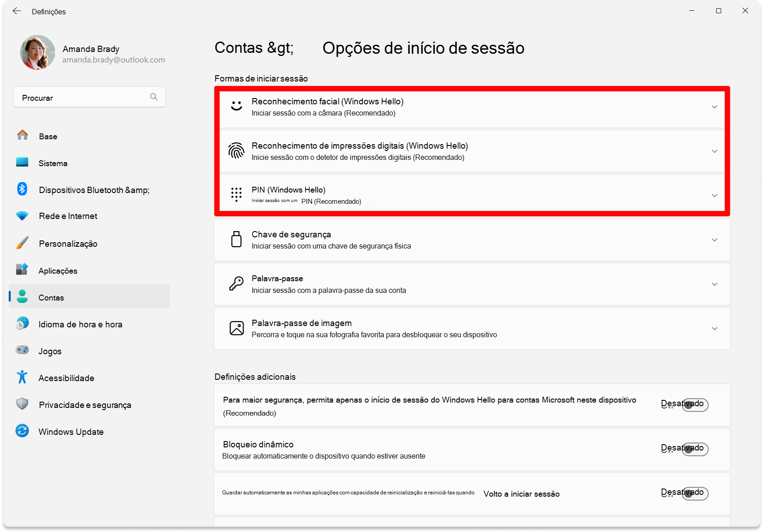
Task: Click 'Opções de início de sessão' title
Action: click(x=423, y=48)
